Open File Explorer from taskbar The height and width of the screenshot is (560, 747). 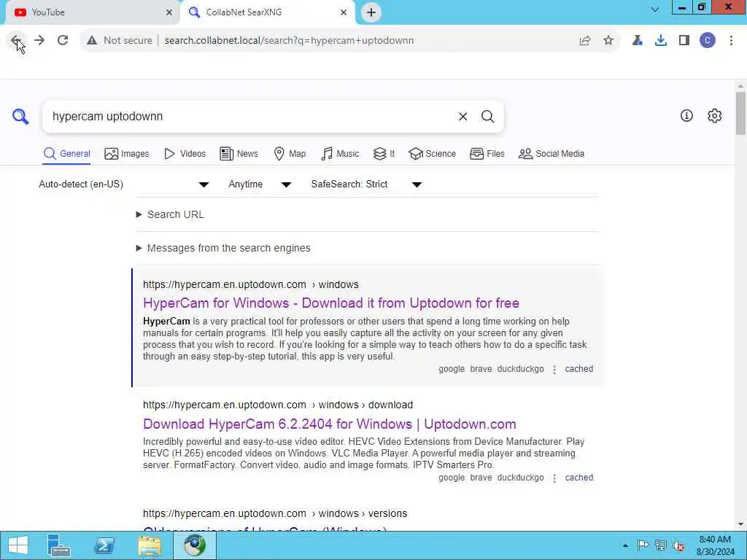click(x=150, y=545)
